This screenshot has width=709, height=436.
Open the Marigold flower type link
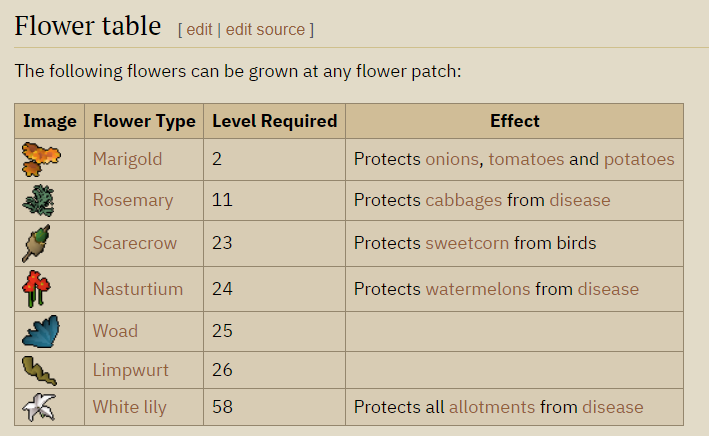click(127, 159)
